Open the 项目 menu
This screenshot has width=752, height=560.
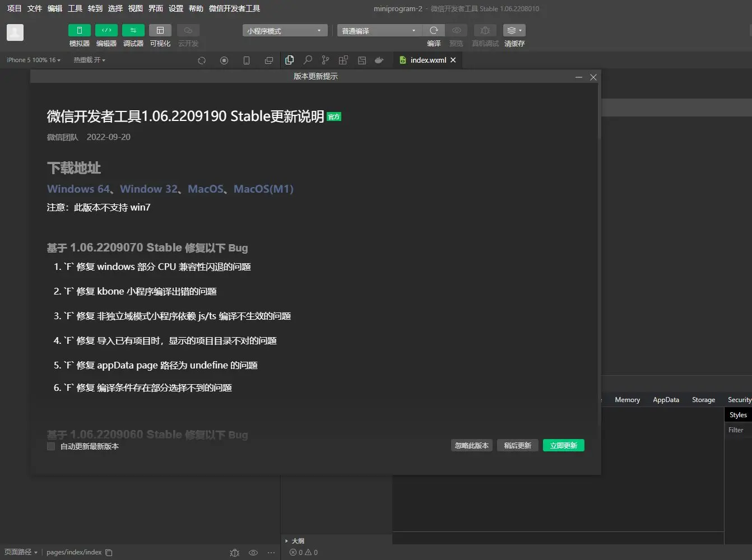click(14, 8)
